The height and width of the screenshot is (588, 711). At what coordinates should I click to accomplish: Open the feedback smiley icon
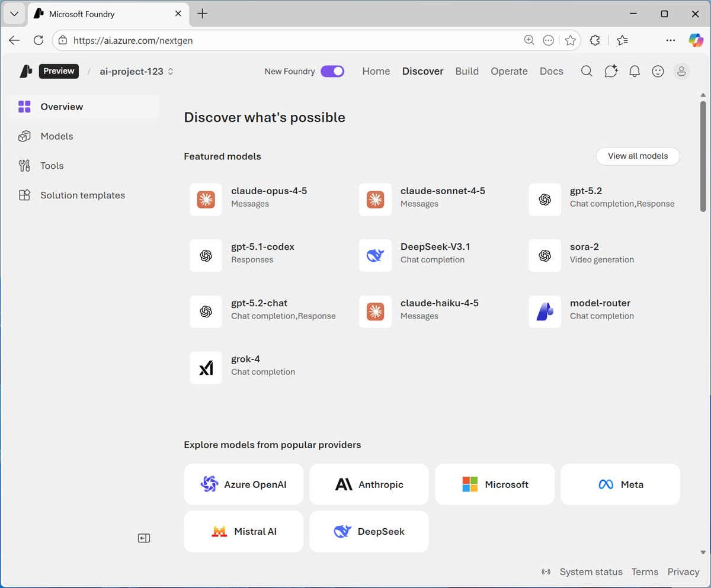[x=658, y=71]
